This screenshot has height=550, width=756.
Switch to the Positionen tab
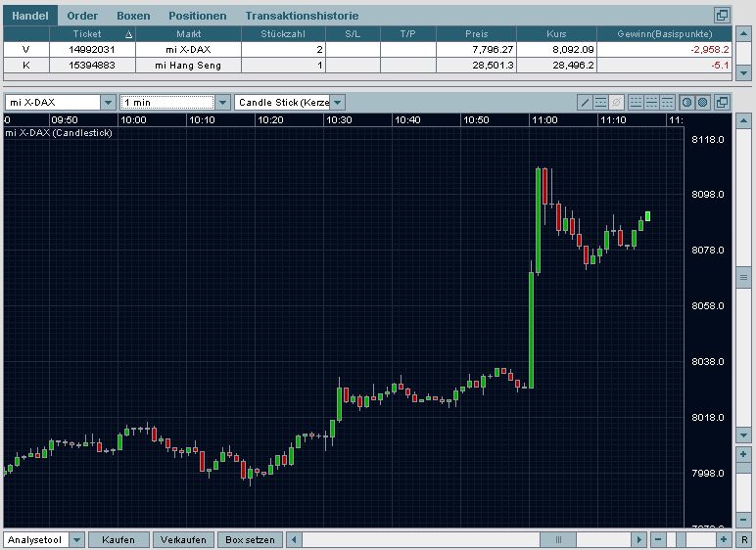(198, 16)
